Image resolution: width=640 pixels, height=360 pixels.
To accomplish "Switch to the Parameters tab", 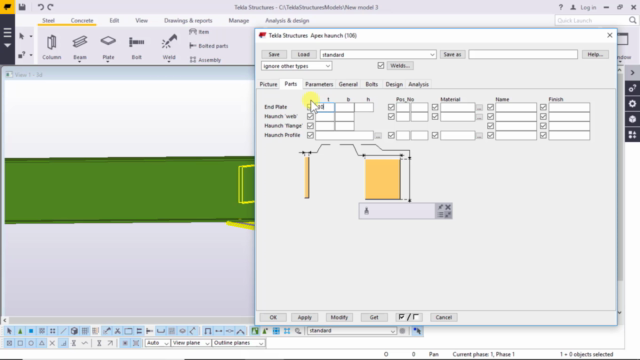I will click(319, 84).
